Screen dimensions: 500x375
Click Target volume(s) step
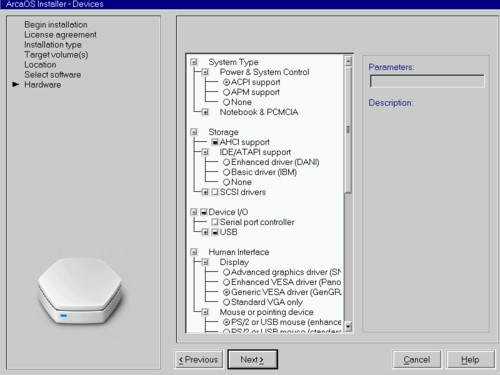coord(56,55)
